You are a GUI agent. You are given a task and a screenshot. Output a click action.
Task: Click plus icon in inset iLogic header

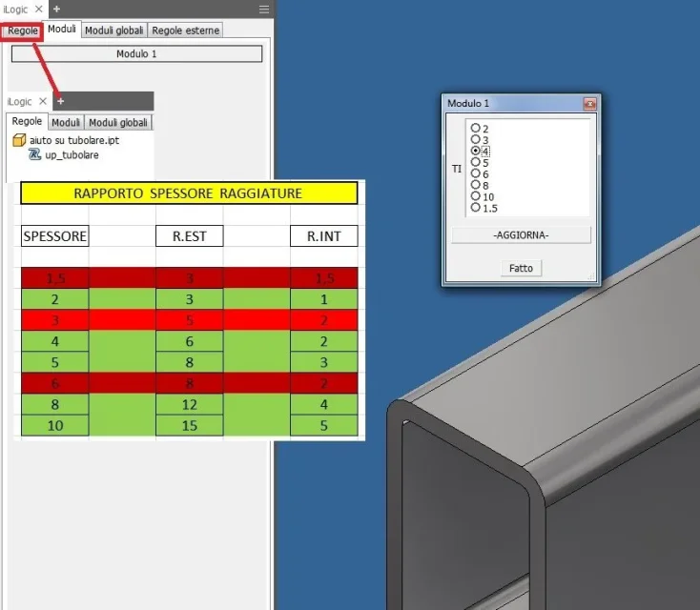pos(61,101)
